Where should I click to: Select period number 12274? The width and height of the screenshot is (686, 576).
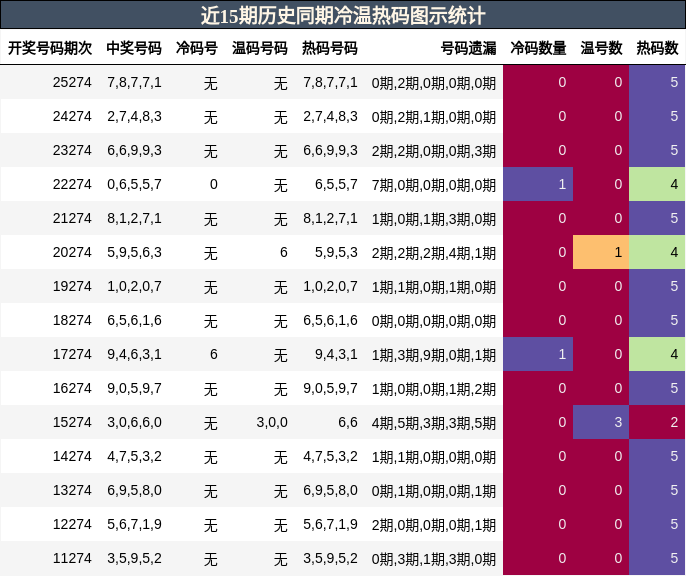tap(72, 524)
